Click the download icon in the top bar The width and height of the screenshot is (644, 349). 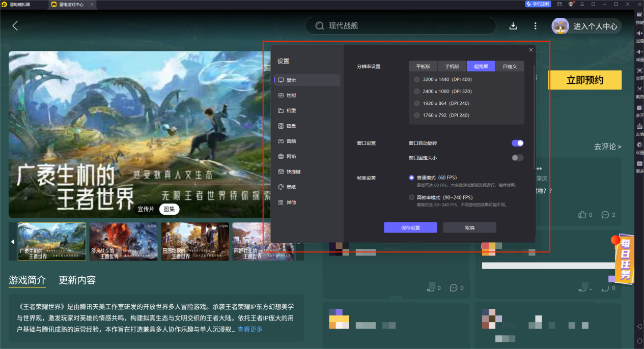(x=513, y=26)
